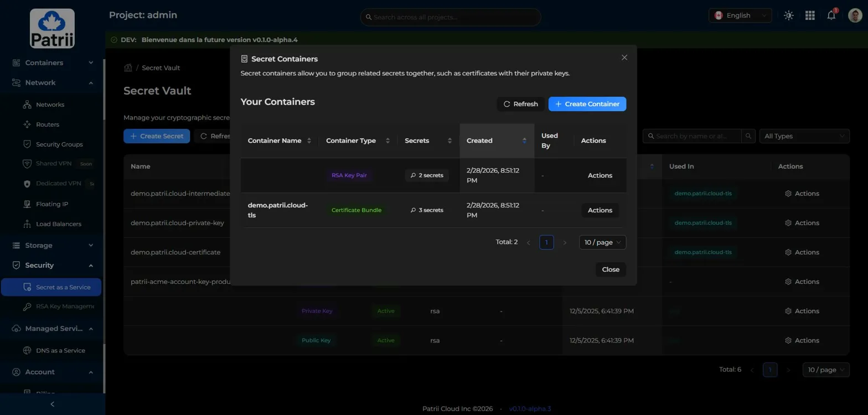Open the All Types filter dropdown
The width and height of the screenshot is (868, 415).
pyautogui.click(x=804, y=136)
